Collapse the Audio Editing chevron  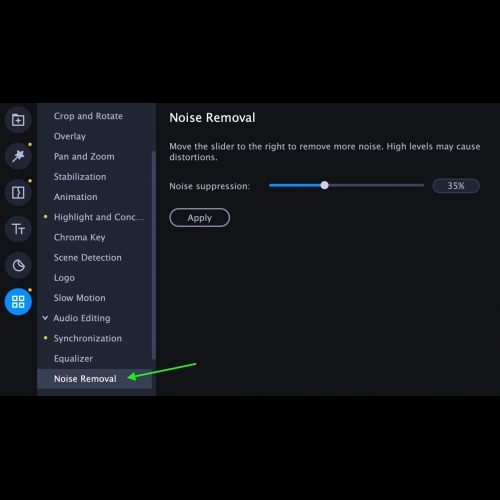point(45,318)
